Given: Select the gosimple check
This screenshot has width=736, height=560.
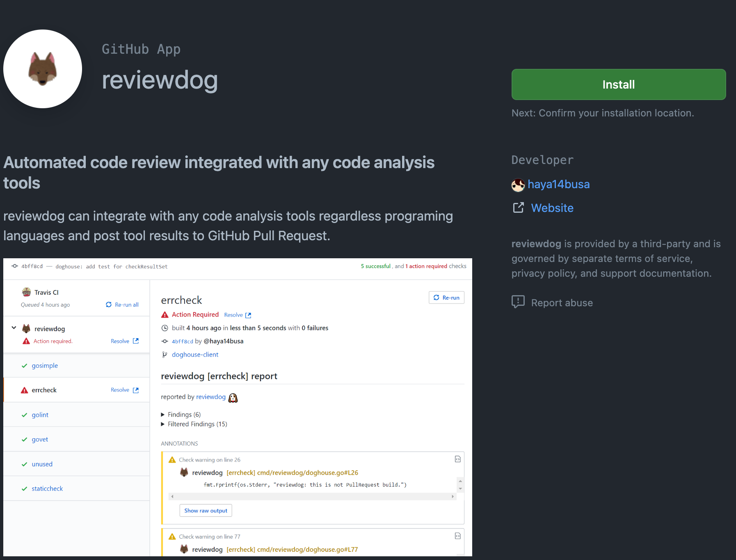Looking at the screenshot, I should (45, 365).
